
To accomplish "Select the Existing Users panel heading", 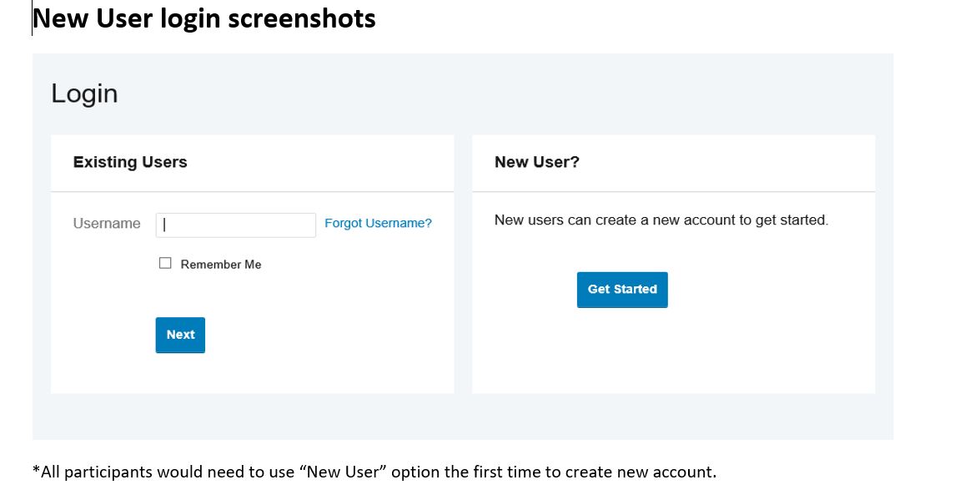I will [130, 162].
